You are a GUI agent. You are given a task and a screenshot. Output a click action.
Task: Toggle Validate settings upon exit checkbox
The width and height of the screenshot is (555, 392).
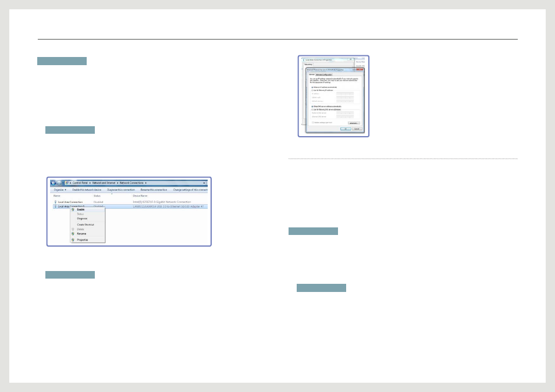tap(313, 122)
